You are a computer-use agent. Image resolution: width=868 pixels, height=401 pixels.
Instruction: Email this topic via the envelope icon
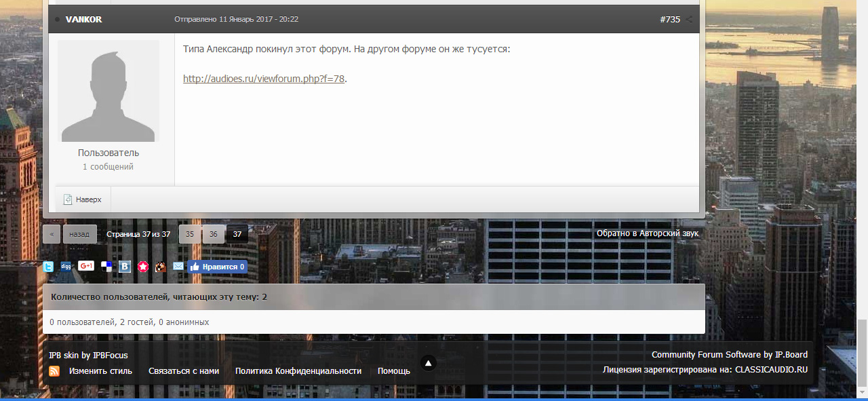(x=178, y=267)
